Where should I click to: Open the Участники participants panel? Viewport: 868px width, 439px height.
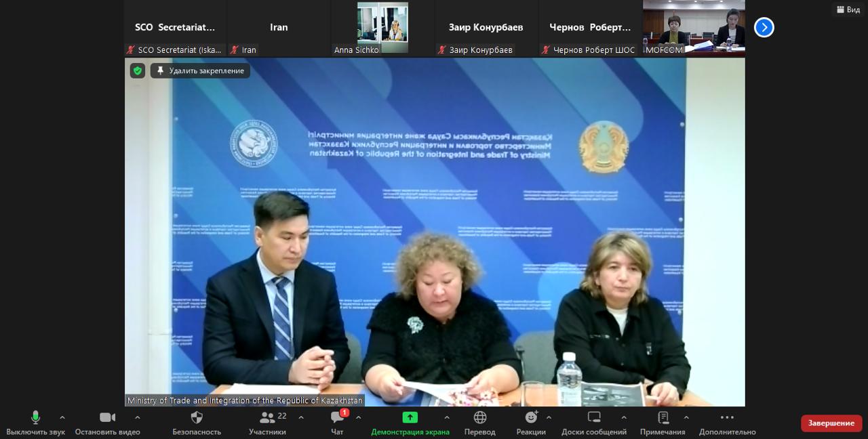267,423
